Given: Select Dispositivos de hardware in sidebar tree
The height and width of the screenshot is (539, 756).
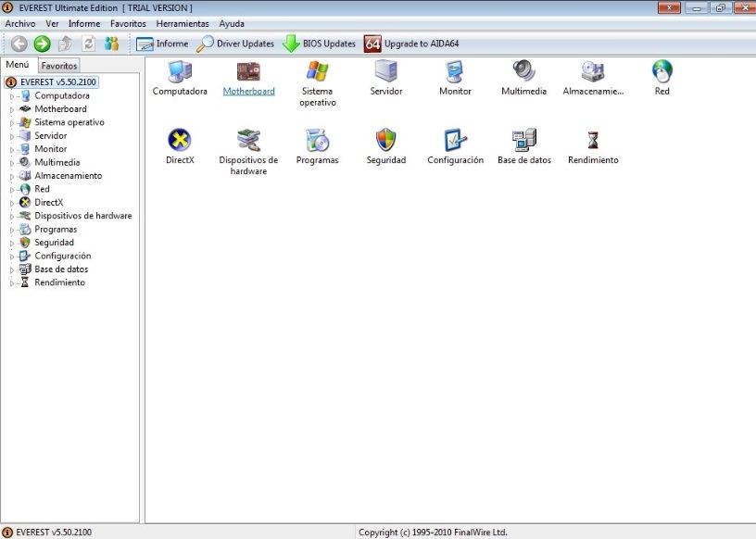Looking at the screenshot, I should tap(82, 216).
